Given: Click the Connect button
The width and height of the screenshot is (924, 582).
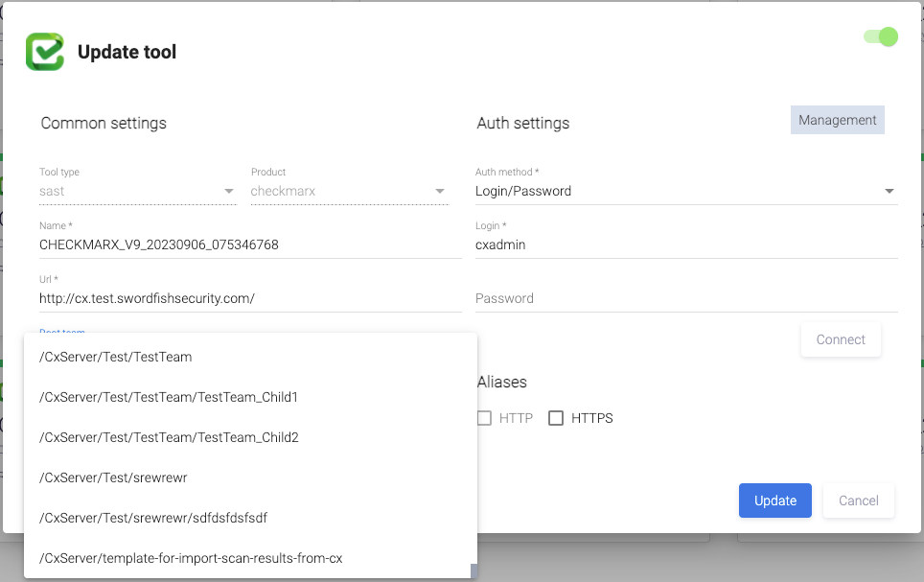Looking at the screenshot, I should coord(841,339).
